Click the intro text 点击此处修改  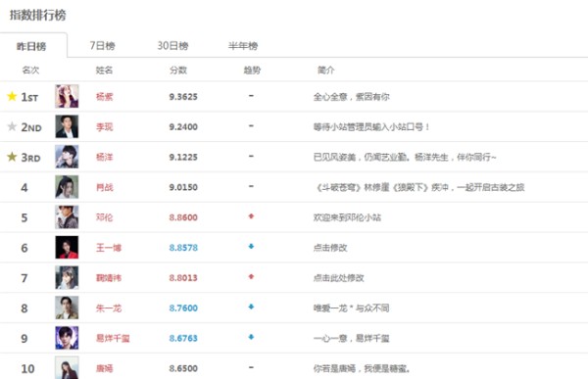(339, 278)
